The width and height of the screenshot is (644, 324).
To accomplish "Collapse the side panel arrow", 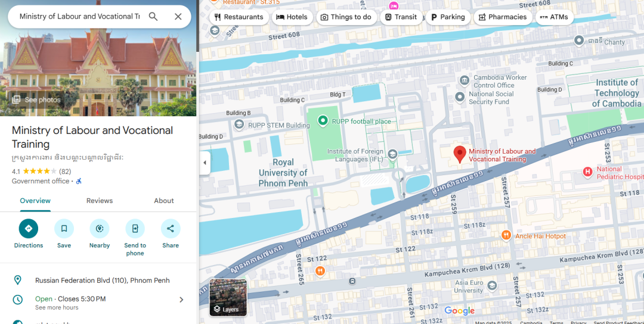I will coord(205,163).
